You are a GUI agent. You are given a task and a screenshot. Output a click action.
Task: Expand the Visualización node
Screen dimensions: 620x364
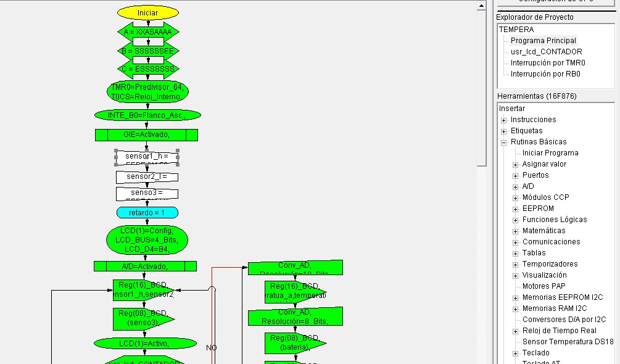pos(516,276)
